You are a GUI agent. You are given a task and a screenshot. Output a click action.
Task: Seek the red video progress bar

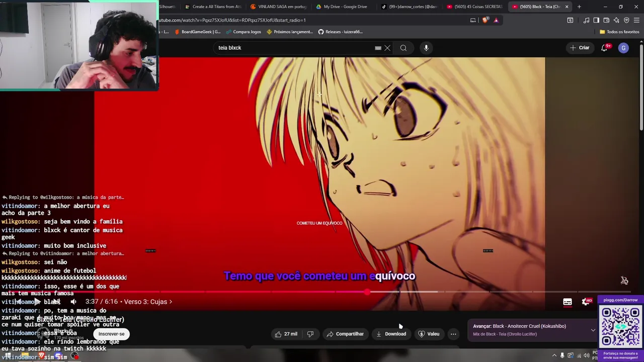coord(322,292)
